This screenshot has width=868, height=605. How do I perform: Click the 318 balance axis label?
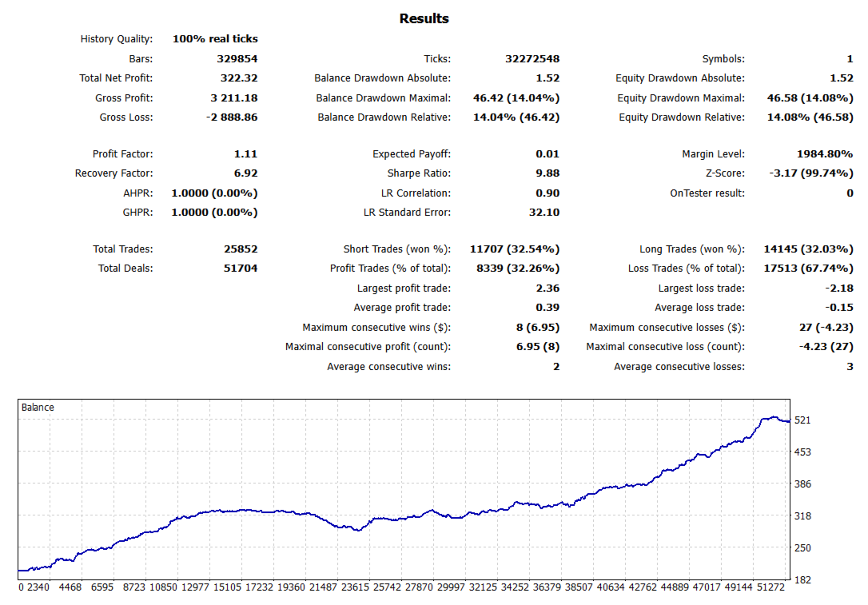click(x=802, y=515)
